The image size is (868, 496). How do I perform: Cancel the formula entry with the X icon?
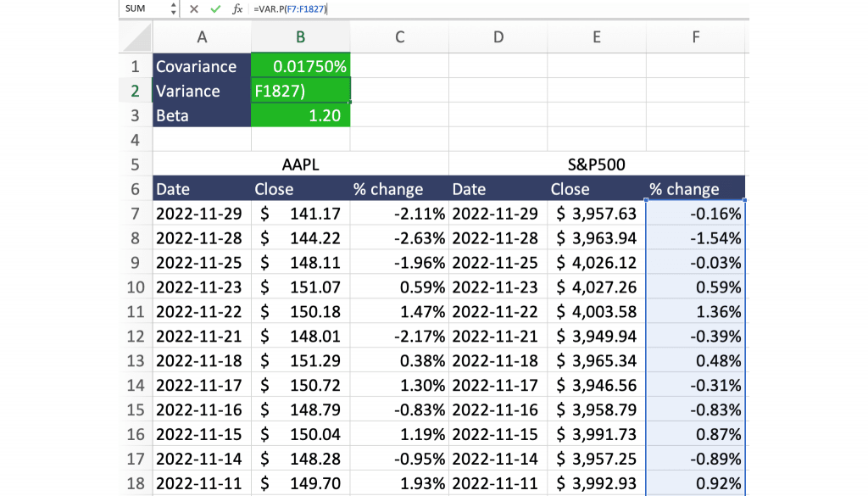[x=194, y=8]
